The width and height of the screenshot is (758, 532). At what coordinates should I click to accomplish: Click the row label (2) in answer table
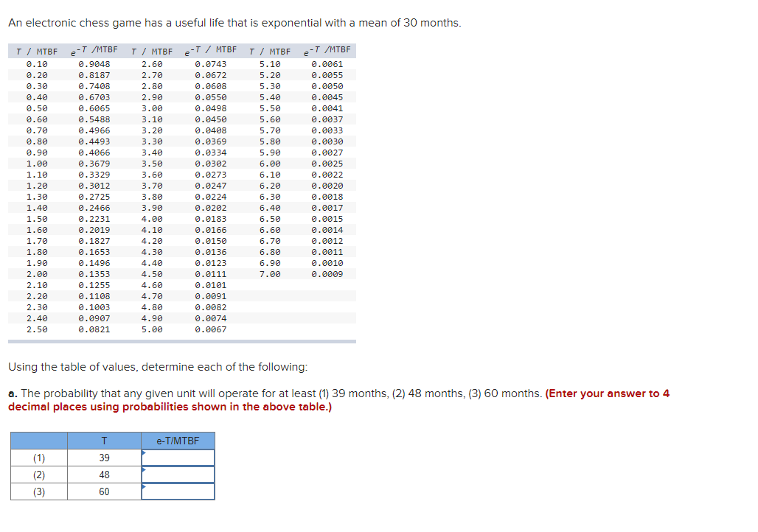(x=39, y=475)
